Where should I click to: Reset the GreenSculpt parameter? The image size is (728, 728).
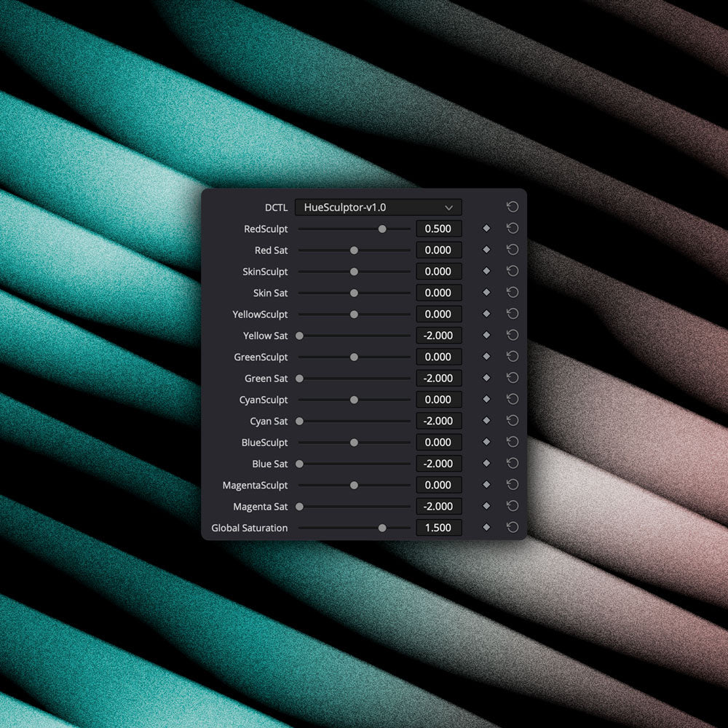(512, 357)
